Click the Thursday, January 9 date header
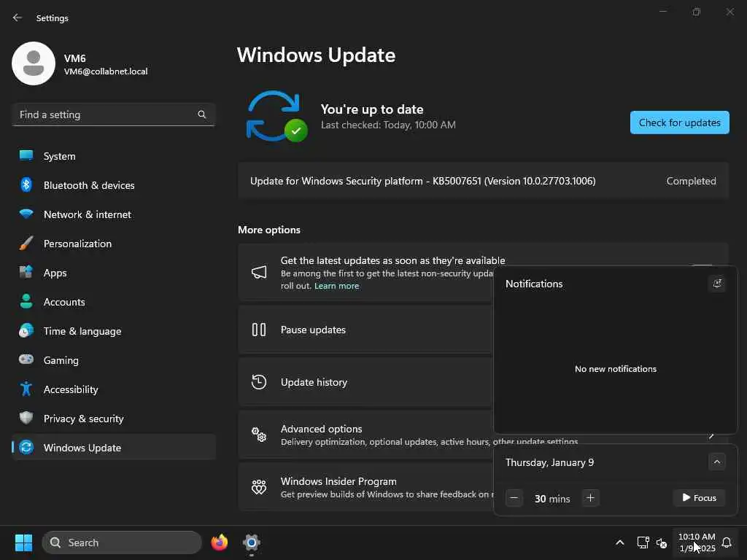 (x=549, y=462)
